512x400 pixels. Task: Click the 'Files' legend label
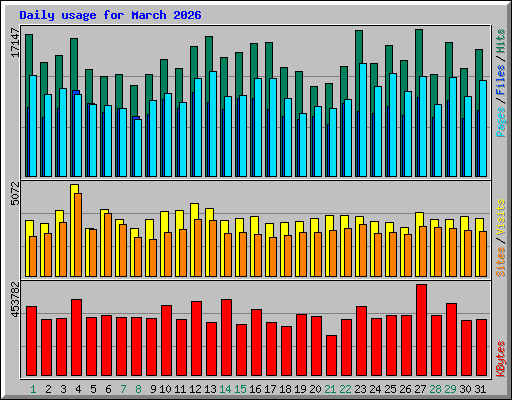pos(501,80)
